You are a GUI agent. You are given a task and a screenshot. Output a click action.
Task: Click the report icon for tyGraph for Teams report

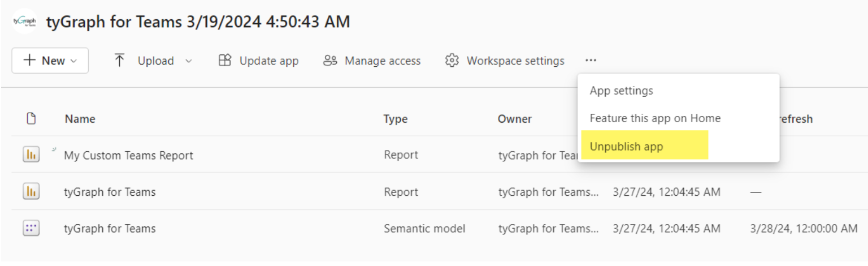pyautogui.click(x=31, y=192)
